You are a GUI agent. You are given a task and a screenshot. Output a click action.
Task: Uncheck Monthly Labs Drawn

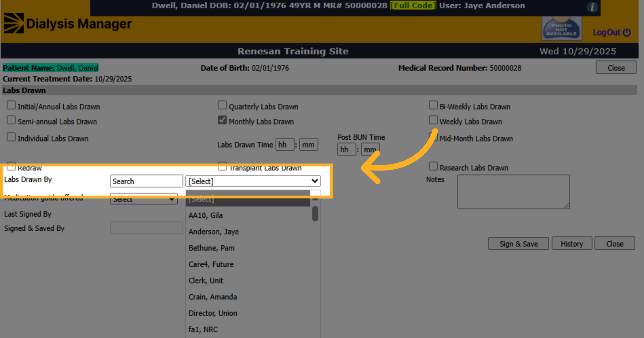pos(222,120)
